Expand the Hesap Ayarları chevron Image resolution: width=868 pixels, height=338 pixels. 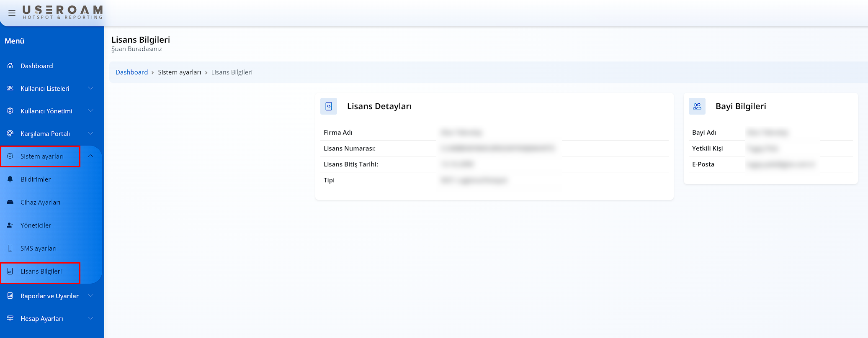[90, 318]
